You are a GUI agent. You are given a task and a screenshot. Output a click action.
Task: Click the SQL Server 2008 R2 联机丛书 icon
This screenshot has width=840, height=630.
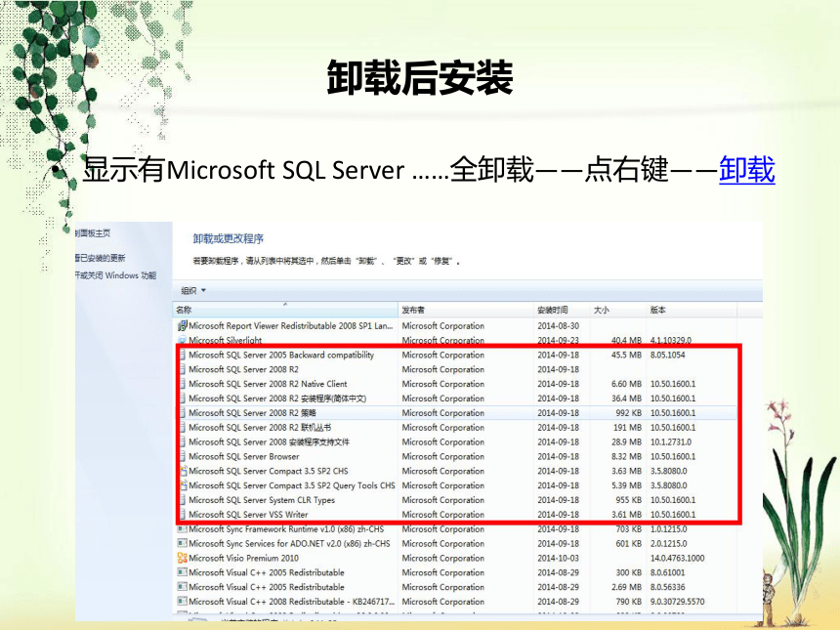tap(182, 427)
